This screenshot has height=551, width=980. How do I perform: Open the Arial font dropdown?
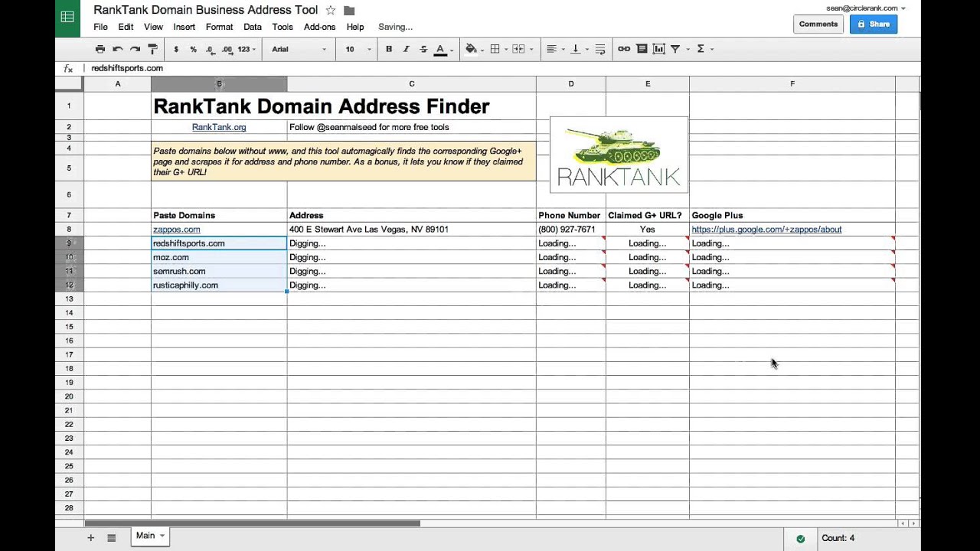(299, 49)
